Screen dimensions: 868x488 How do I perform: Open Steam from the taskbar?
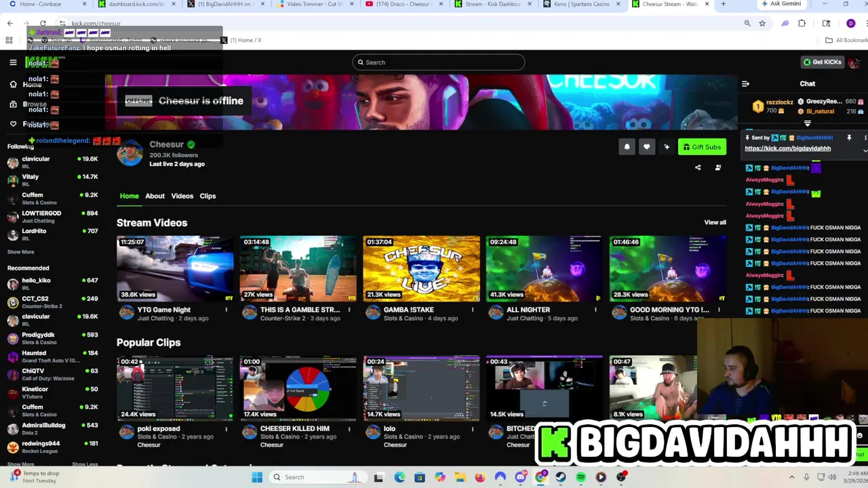point(561,477)
